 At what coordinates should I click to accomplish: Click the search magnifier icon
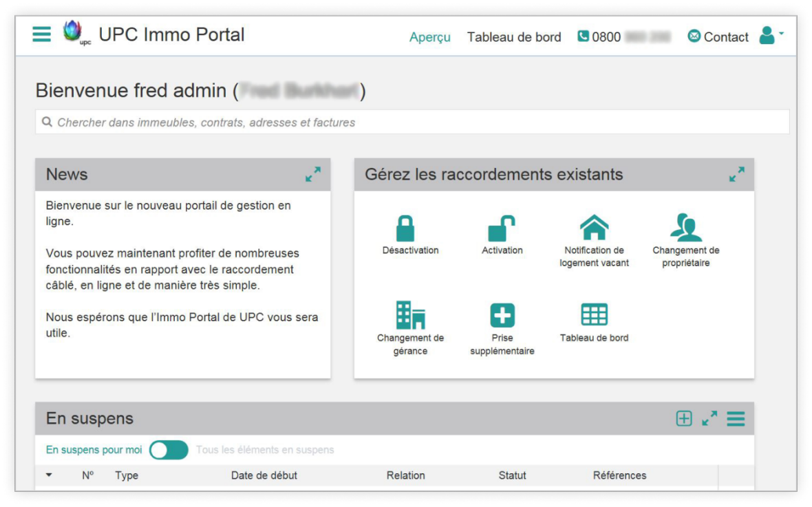pyautogui.click(x=47, y=122)
